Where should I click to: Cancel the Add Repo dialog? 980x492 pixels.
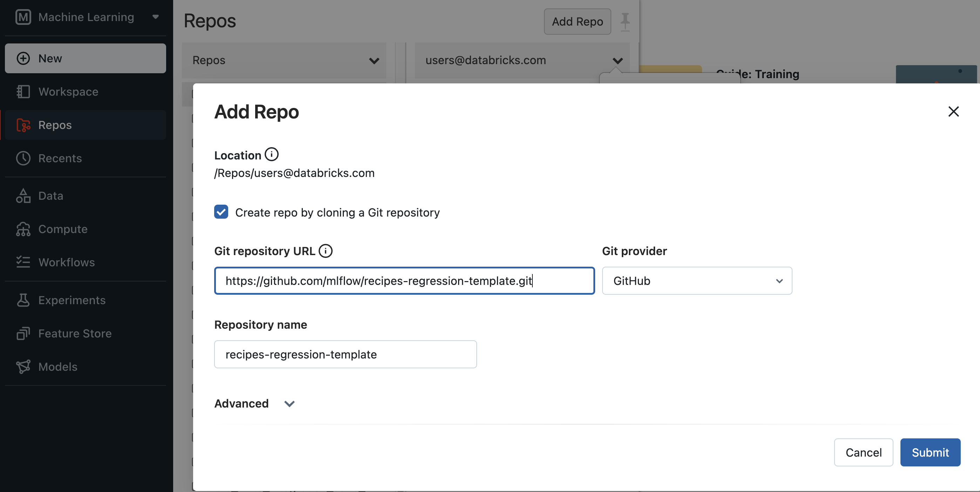click(x=863, y=452)
